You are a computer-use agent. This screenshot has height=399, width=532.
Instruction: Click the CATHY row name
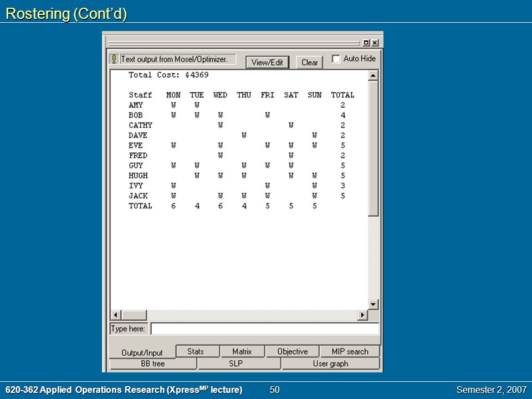pyautogui.click(x=140, y=125)
